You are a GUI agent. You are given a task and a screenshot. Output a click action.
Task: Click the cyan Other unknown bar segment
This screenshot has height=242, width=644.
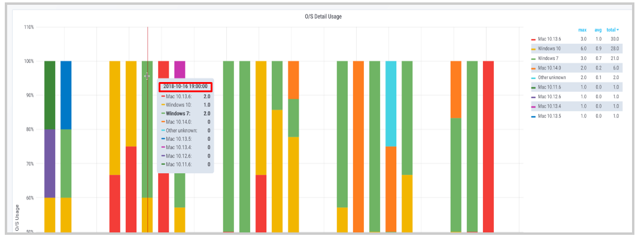[x=391, y=103]
